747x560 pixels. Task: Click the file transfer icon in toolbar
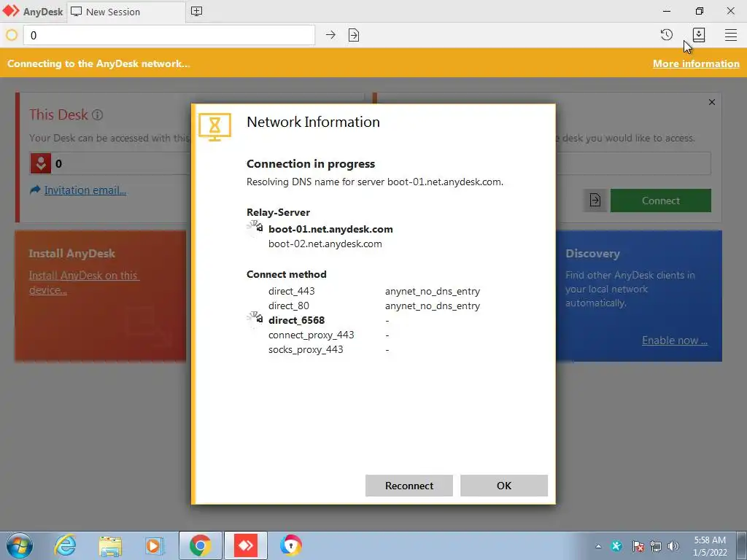[x=354, y=35]
